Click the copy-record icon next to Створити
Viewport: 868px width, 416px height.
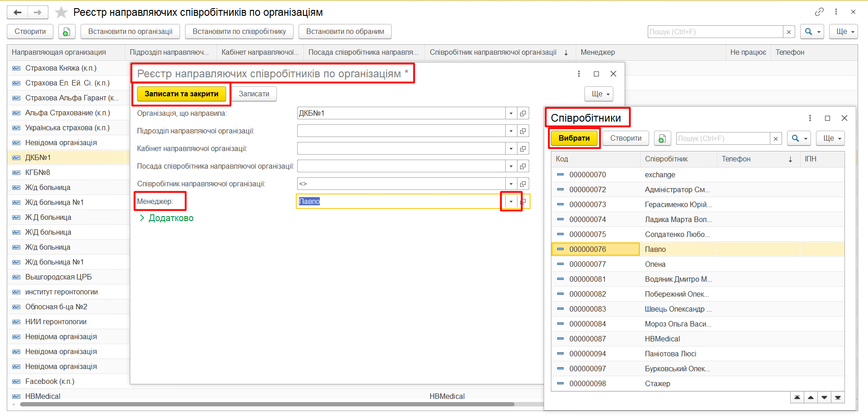tap(66, 32)
